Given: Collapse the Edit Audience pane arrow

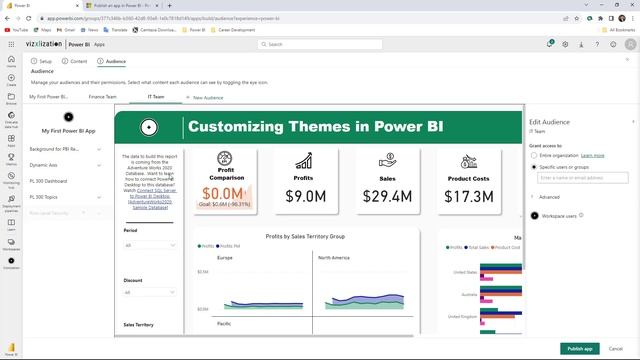Looking at the screenshot, I should [x=633, y=122].
